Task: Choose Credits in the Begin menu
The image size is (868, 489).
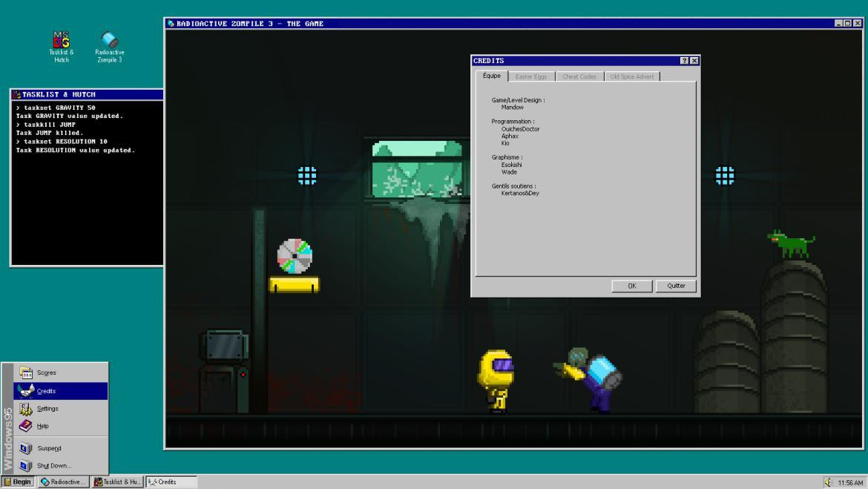Action: coord(61,391)
